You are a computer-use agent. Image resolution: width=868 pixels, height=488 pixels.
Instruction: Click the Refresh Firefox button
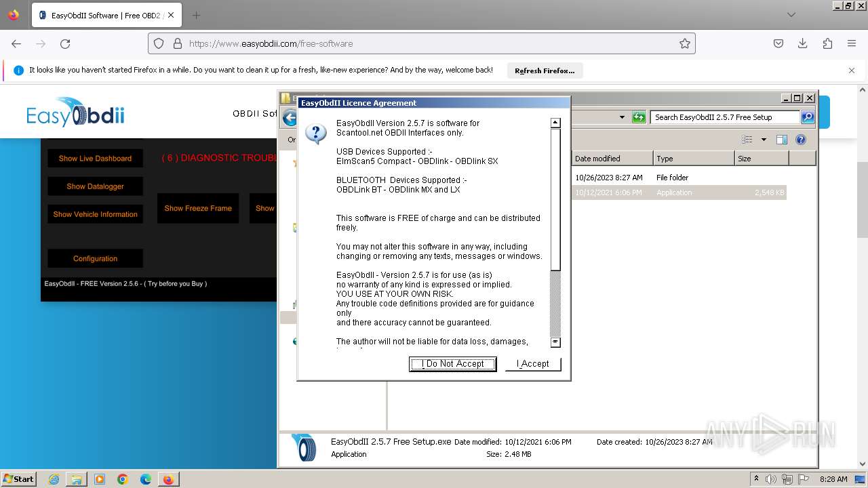tap(545, 70)
